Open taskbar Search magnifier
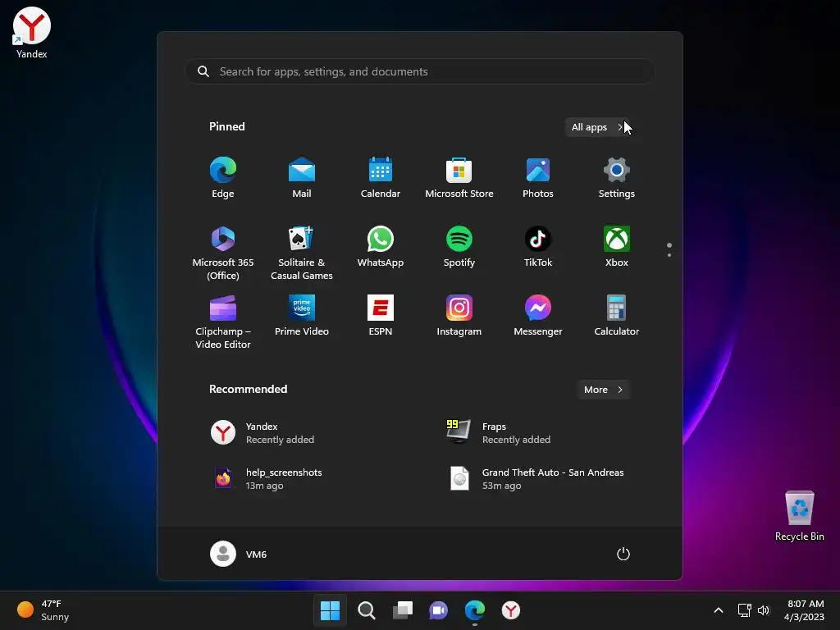This screenshot has width=840, height=630. coord(367,610)
